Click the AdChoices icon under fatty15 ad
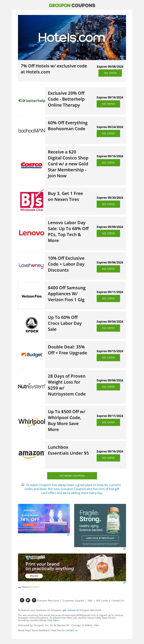The width and height of the screenshot is (144, 644). pyautogui.click(x=125, y=548)
